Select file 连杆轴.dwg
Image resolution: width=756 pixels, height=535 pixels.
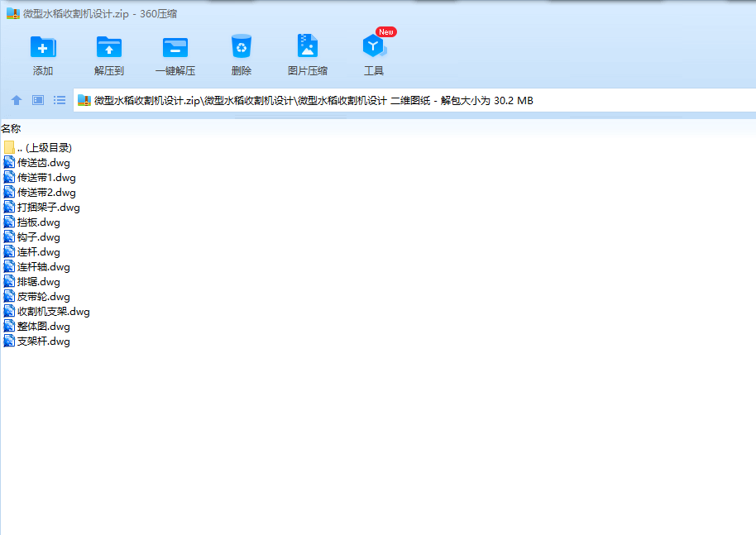[36, 266]
